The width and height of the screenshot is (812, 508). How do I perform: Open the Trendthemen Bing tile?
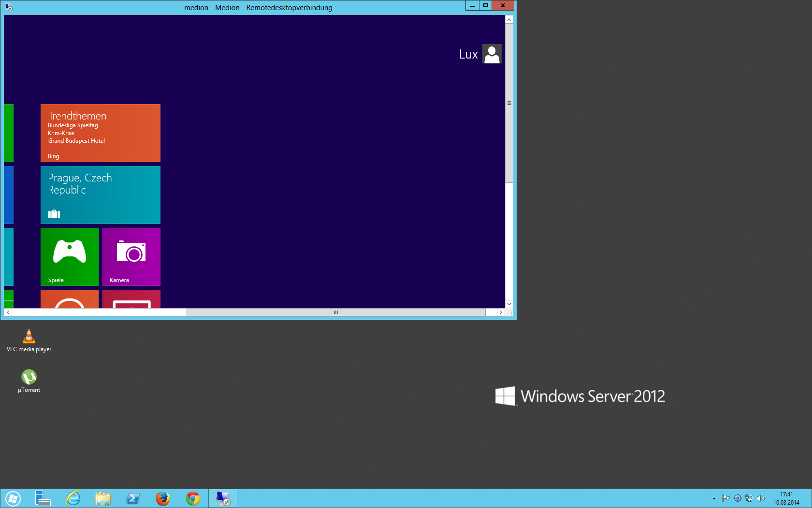[101, 133]
